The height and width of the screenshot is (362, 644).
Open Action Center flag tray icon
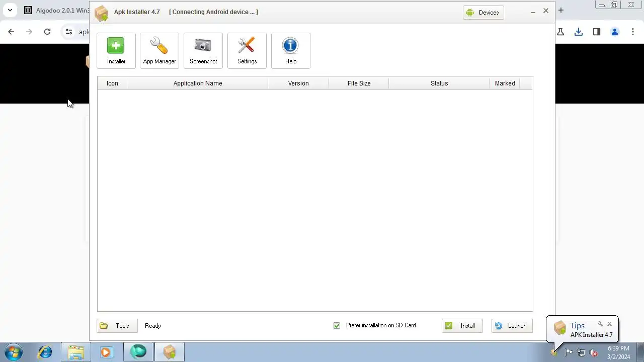click(569, 352)
